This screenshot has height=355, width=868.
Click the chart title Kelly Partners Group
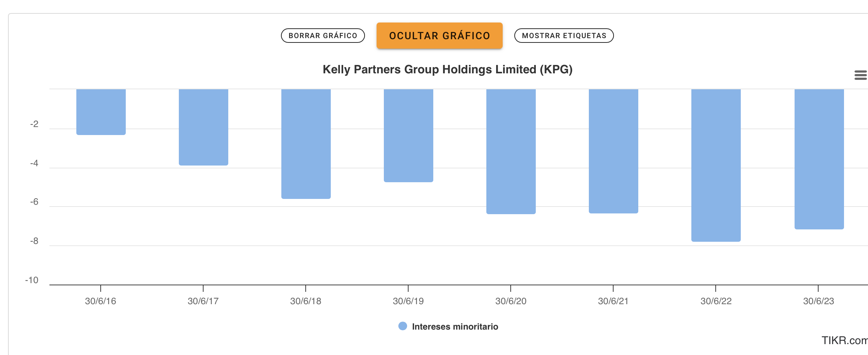tap(447, 69)
